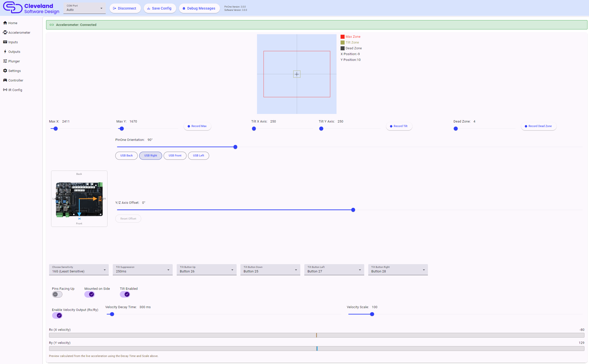Select the USB Left orientation option
Screen dimensions: 589x364
click(199, 156)
